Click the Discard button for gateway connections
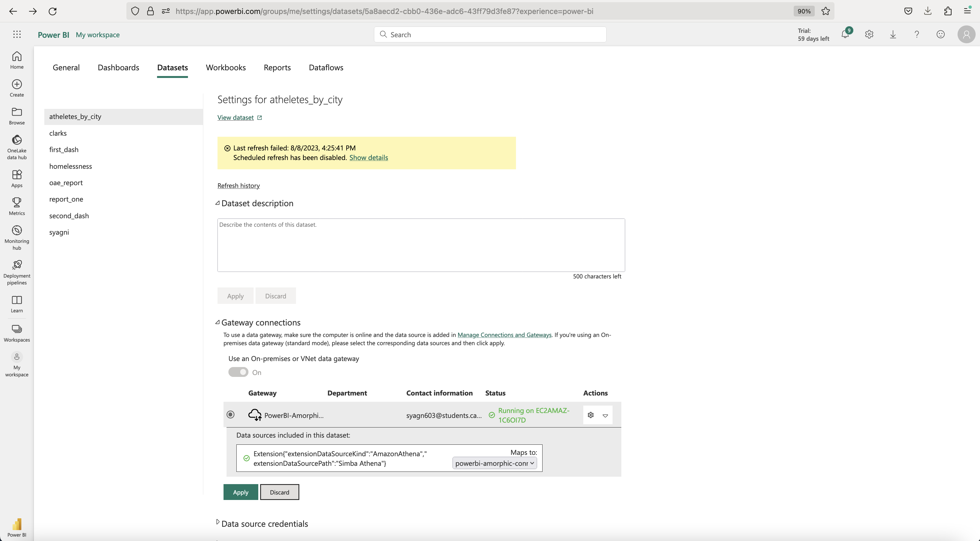The height and width of the screenshot is (541, 980). pos(280,492)
